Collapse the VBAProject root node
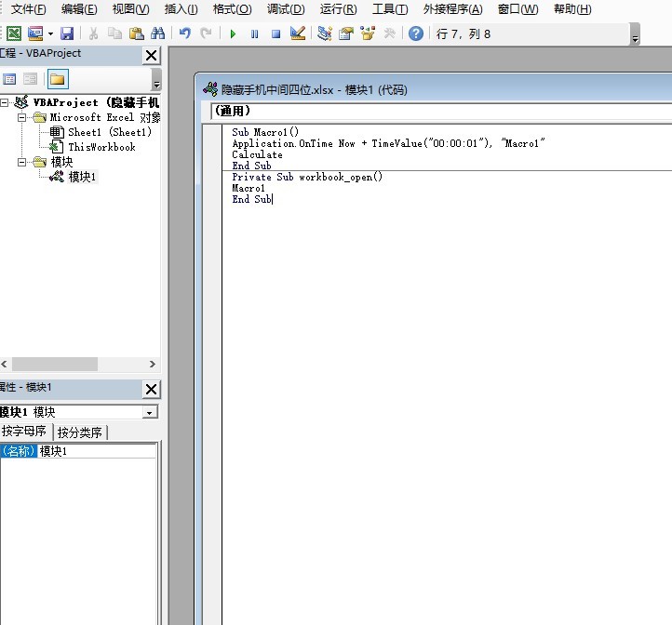 pyautogui.click(x=5, y=103)
